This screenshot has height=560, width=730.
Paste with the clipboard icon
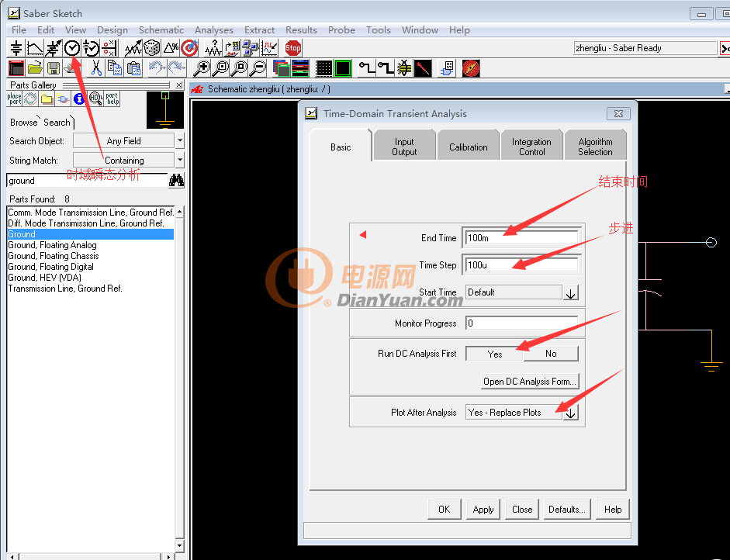[x=133, y=68]
